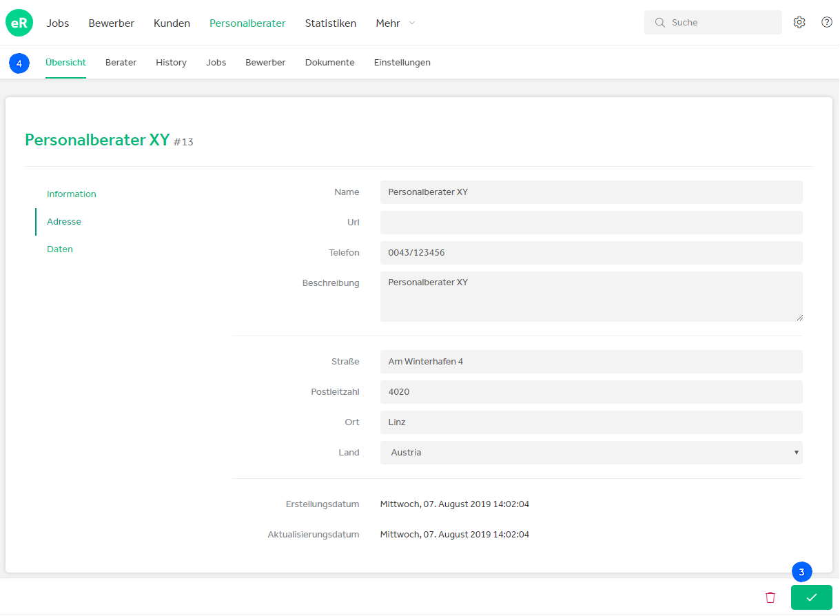840x616 pixels.
Task: Jump to the Adresse section link
Action: click(64, 222)
